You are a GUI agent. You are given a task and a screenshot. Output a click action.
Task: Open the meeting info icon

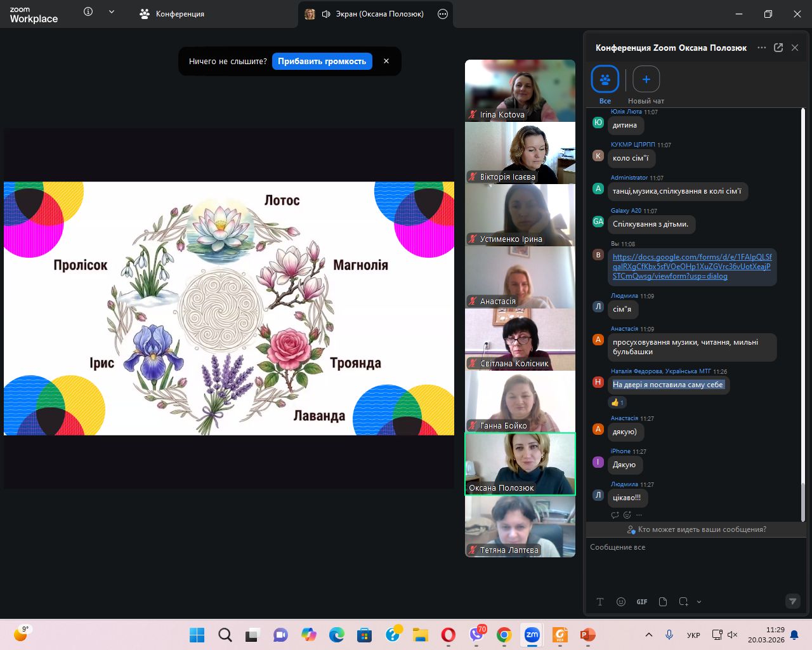[x=88, y=12]
